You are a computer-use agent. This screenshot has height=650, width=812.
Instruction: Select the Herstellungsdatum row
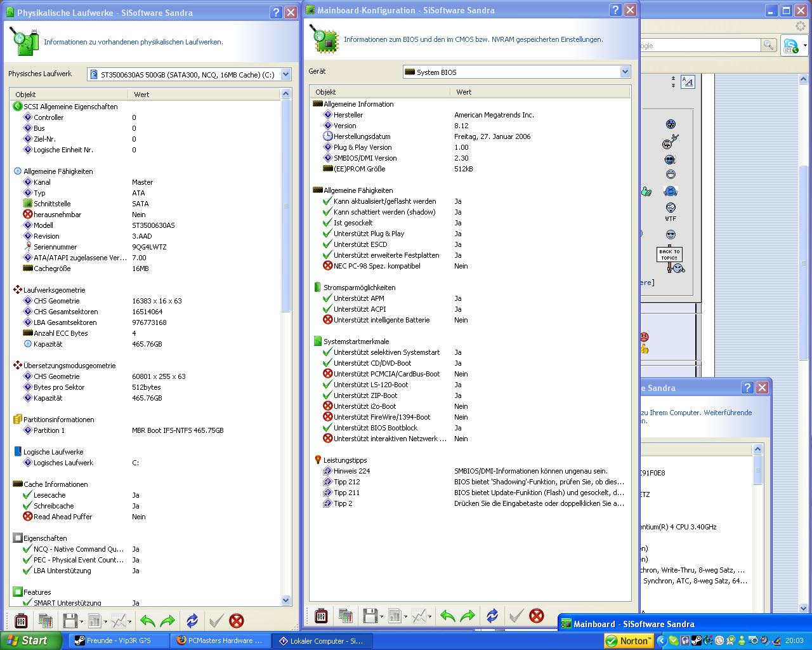470,136
